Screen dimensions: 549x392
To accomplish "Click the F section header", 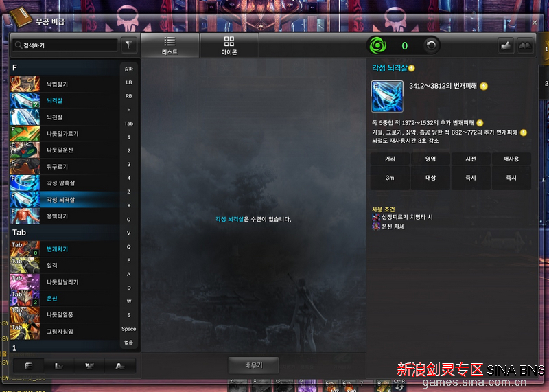I will coord(65,67).
